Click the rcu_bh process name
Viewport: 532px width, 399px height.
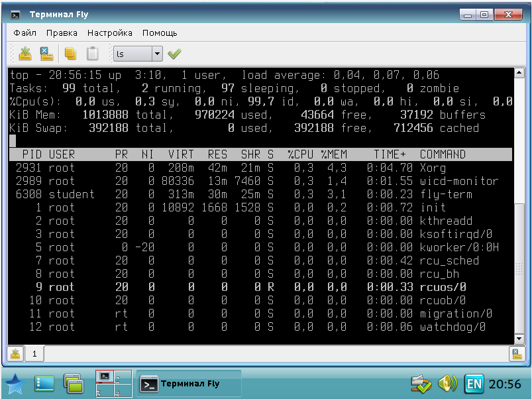coord(439,274)
